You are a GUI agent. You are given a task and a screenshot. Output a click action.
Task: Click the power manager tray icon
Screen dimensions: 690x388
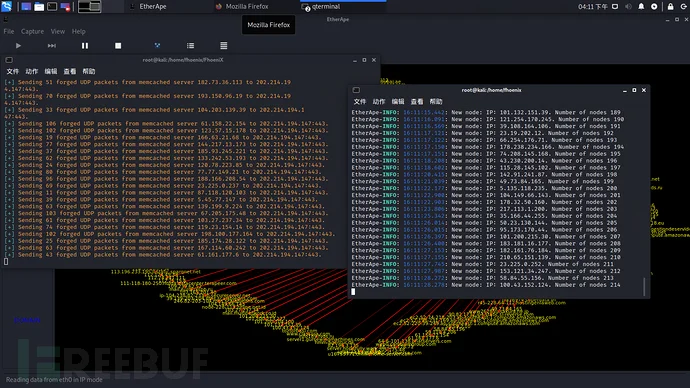coord(654,7)
